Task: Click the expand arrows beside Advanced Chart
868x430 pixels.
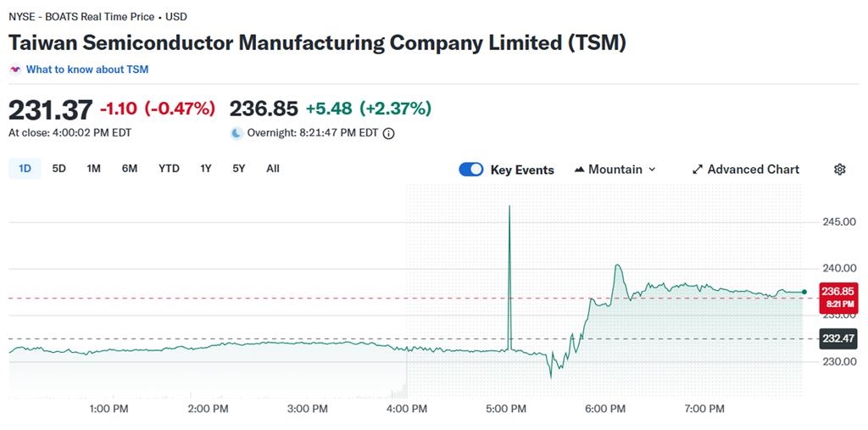Action: tap(698, 170)
